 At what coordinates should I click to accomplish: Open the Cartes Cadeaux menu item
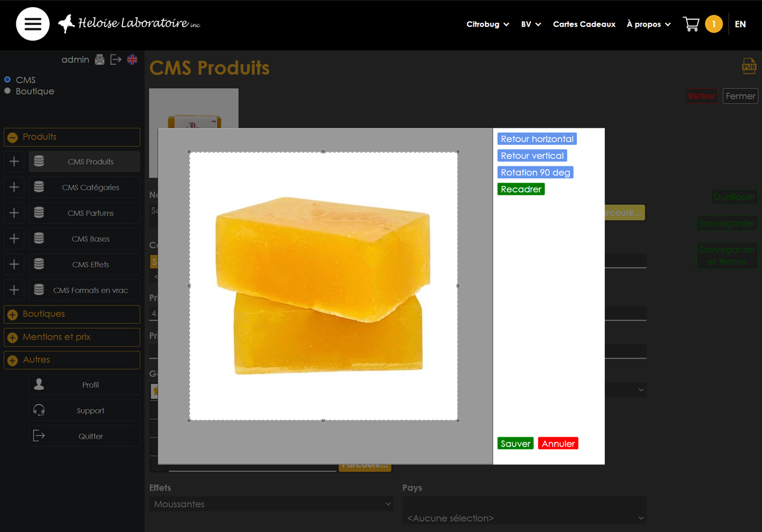click(584, 24)
